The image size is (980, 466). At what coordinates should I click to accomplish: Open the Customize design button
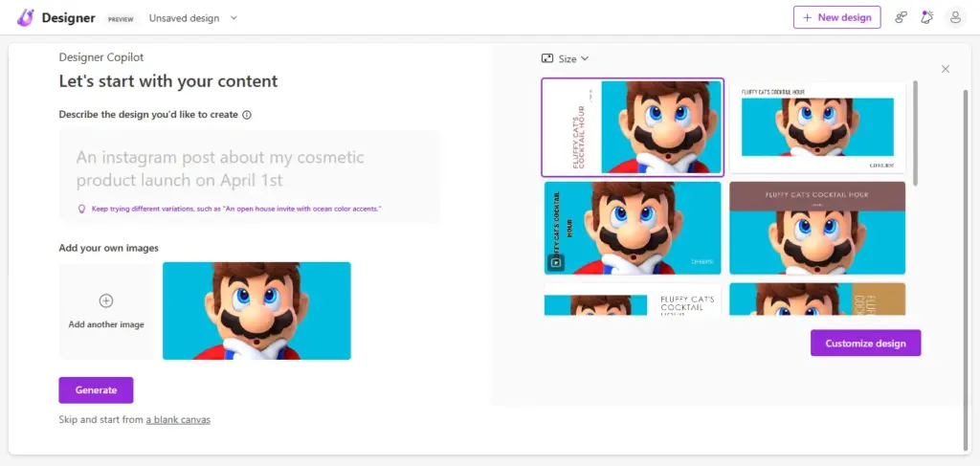[x=865, y=343]
